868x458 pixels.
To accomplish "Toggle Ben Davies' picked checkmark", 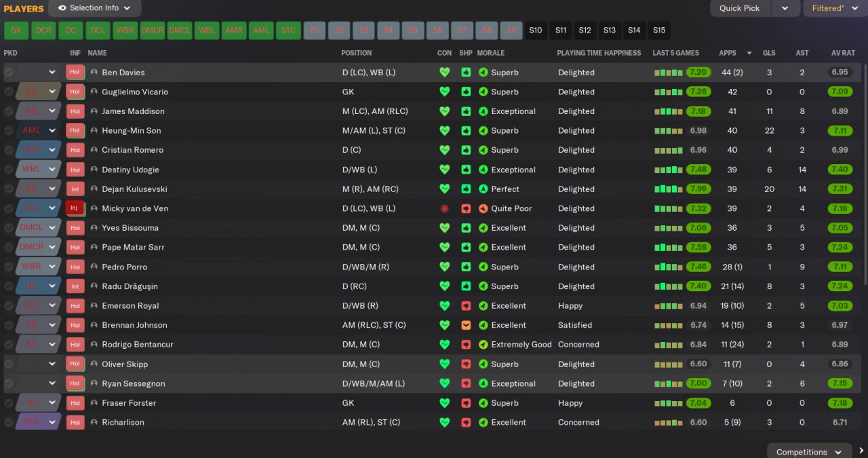I will tap(9, 73).
